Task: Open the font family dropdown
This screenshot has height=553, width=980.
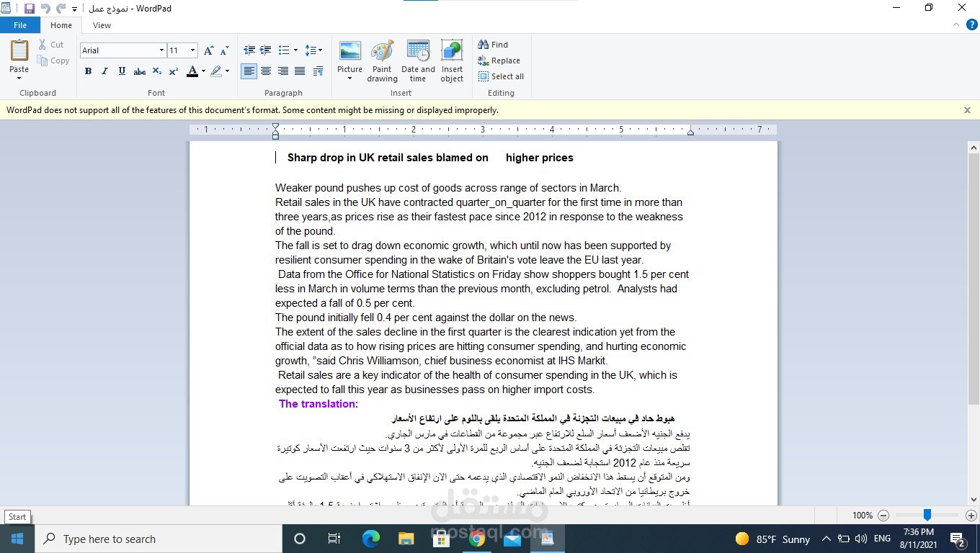Action: point(161,50)
